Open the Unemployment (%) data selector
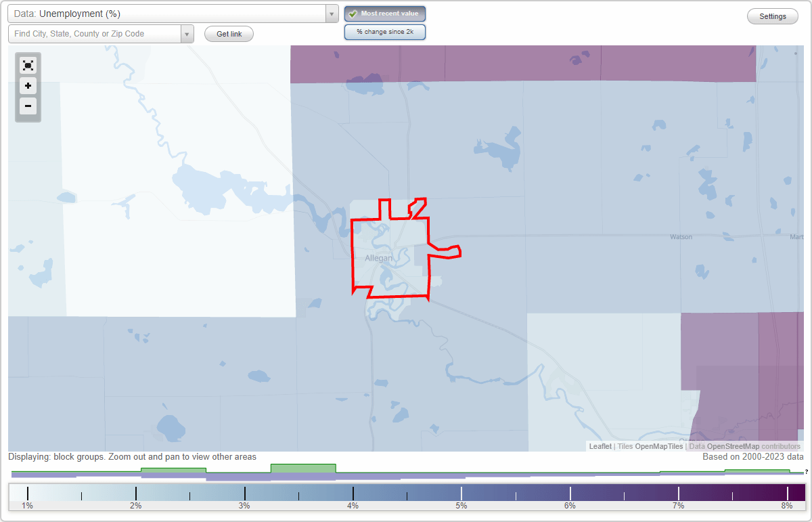The width and height of the screenshot is (812, 522). click(169, 13)
